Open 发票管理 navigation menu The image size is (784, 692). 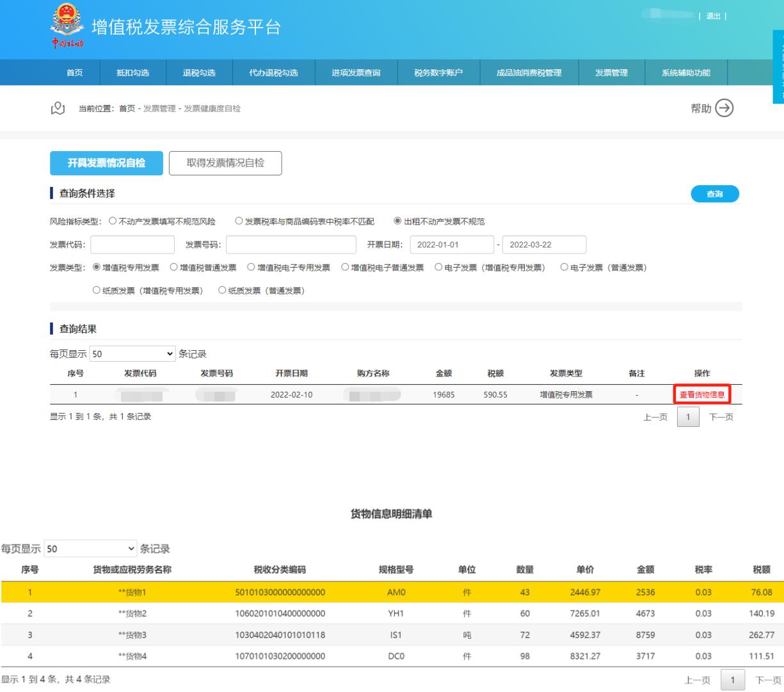[611, 73]
